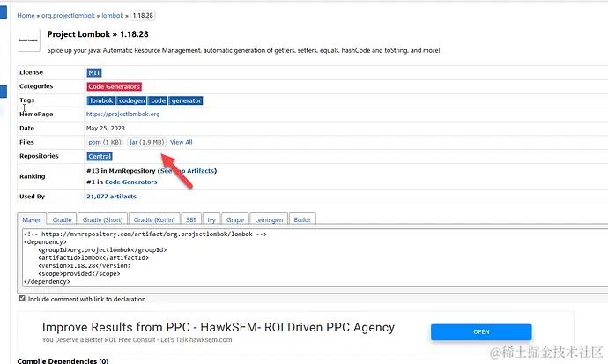Click the 'HomePage' row label
Image resolution: width=608 pixels, height=364 pixels.
pyautogui.click(x=36, y=114)
